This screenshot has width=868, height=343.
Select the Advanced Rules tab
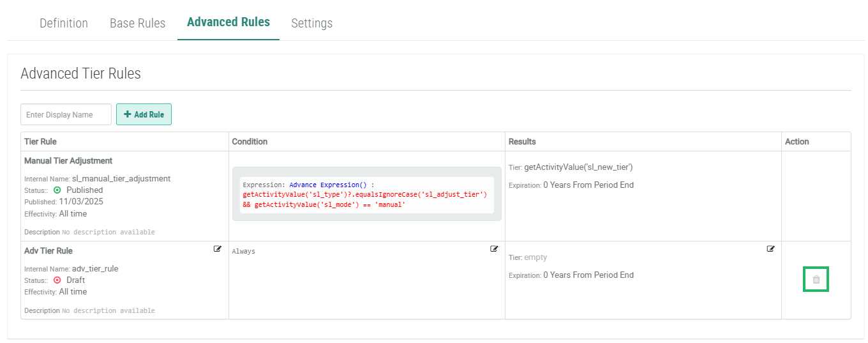click(x=228, y=22)
